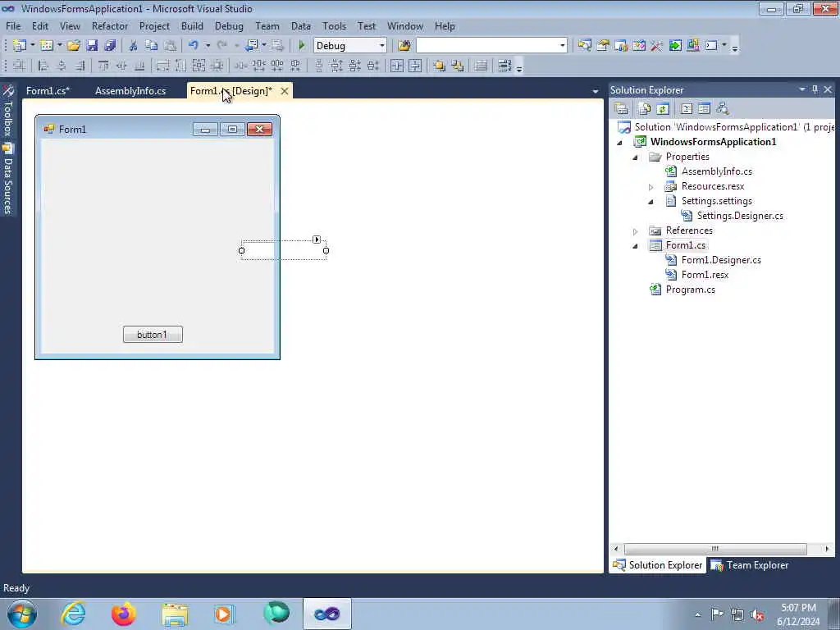Click the Paste icon in toolbar

(170, 46)
